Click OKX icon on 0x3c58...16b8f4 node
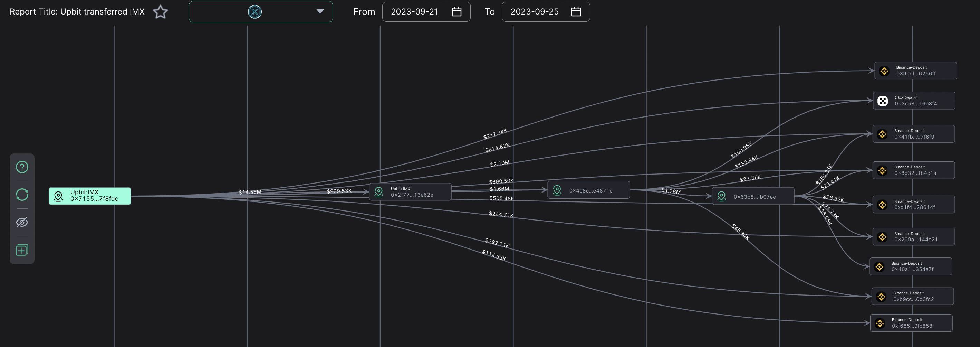The width and height of the screenshot is (980, 347). tap(883, 101)
